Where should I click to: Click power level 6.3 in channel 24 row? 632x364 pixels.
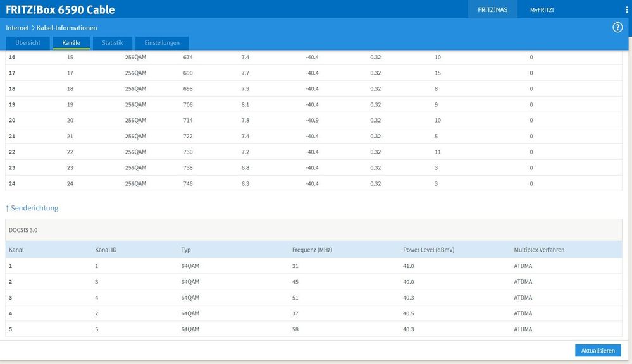click(245, 184)
